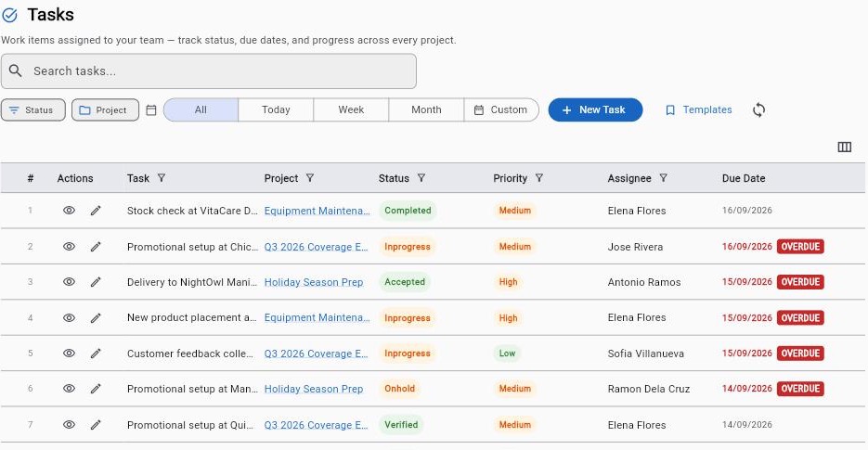Open the Project filter dropdown button
Viewport: 868px width, 450px height.
pos(105,109)
